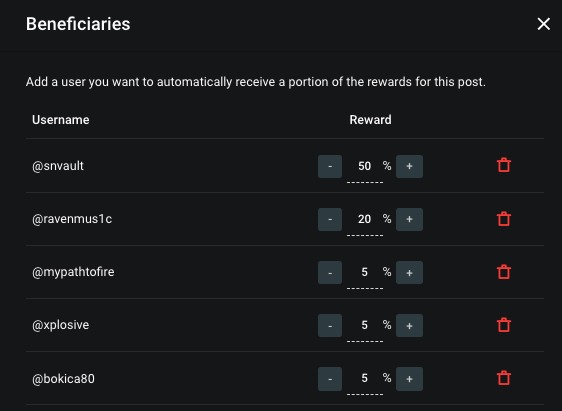Viewport: 562px width, 411px height.
Task: Edit the 50 percent field for @snvault
Action: click(365, 167)
